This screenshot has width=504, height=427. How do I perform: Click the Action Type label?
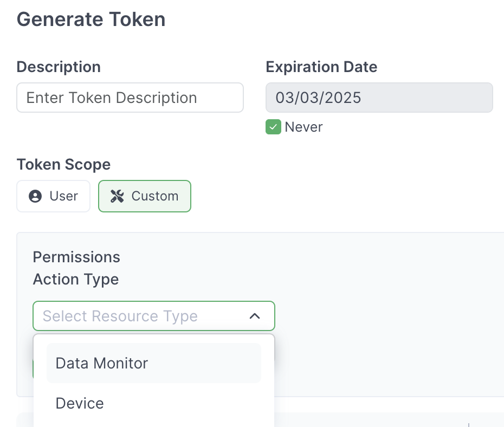pyautogui.click(x=76, y=279)
